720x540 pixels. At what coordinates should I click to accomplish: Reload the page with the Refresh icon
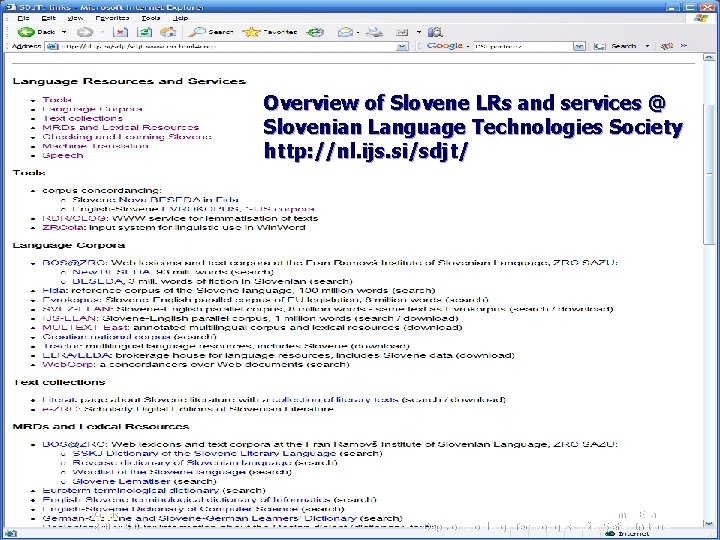[x=145, y=32]
